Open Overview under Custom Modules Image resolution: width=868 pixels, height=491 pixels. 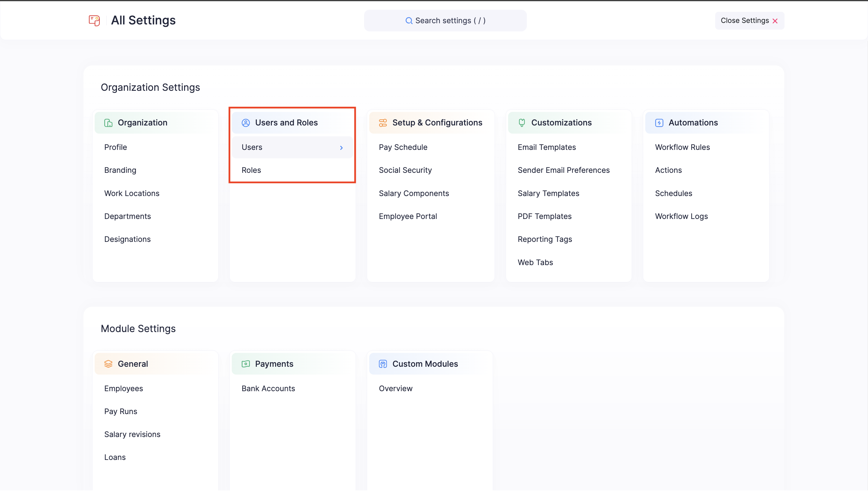(x=396, y=388)
